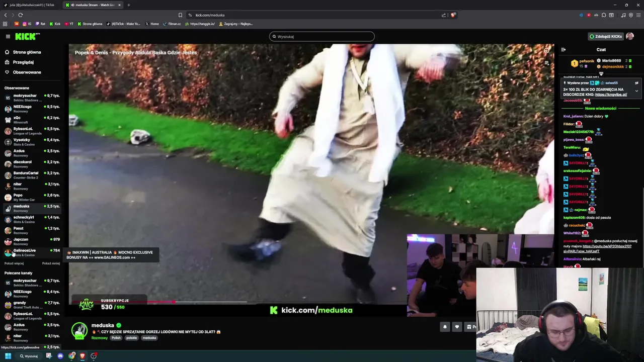644x362 pixels.
Task: Open browser extensions puzzle icon
Action: [x=603, y=15]
